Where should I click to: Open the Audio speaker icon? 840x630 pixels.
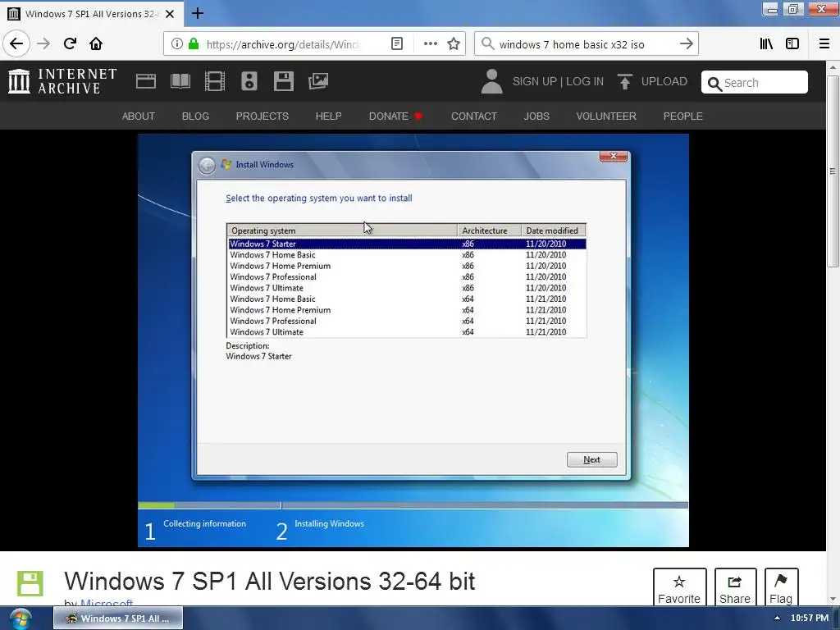[249, 81]
